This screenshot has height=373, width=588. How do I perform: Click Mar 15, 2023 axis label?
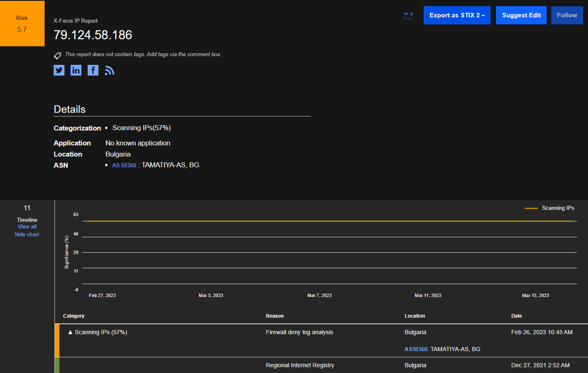[536, 295]
